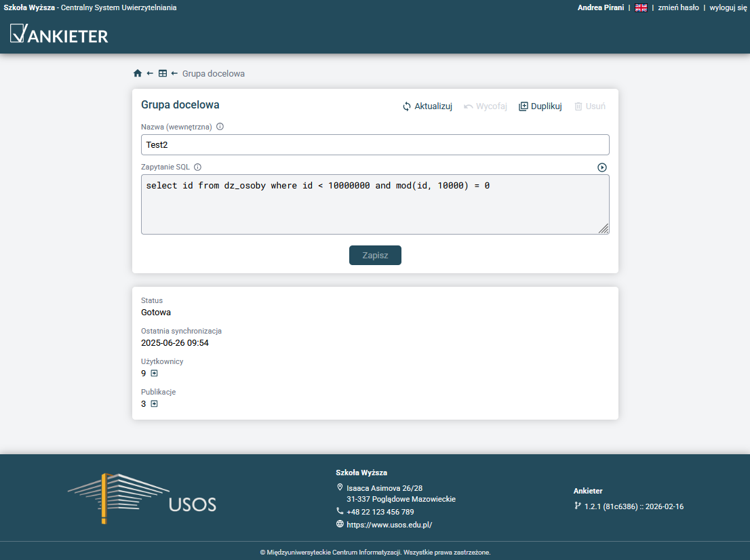Open users list via Użytkownicy arrow icon

[x=154, y=374]
